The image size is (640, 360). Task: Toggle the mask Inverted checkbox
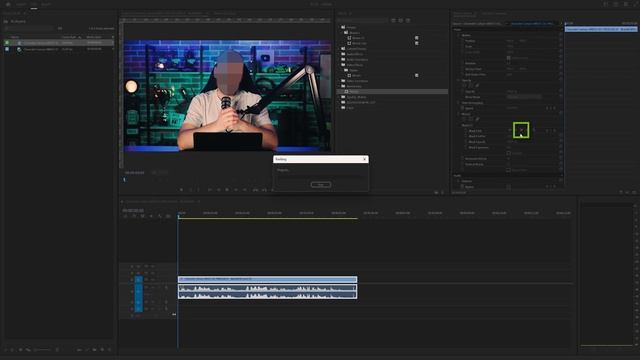[x=509, y=153]
